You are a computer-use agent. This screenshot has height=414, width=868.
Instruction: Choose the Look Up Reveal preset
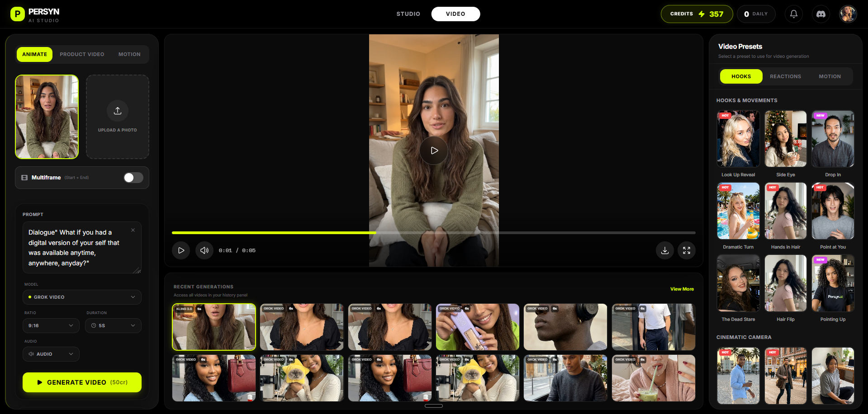pos(738,139)
